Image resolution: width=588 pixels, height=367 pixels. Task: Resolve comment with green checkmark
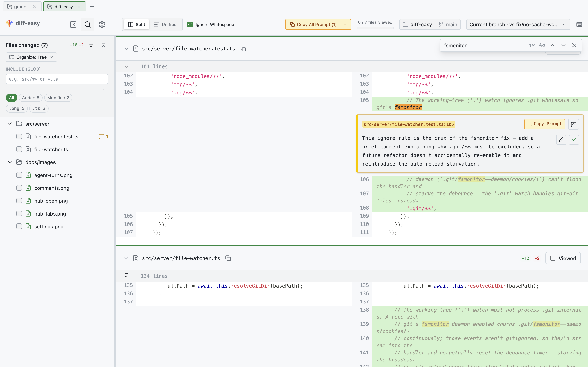click(x=574, y=140)
